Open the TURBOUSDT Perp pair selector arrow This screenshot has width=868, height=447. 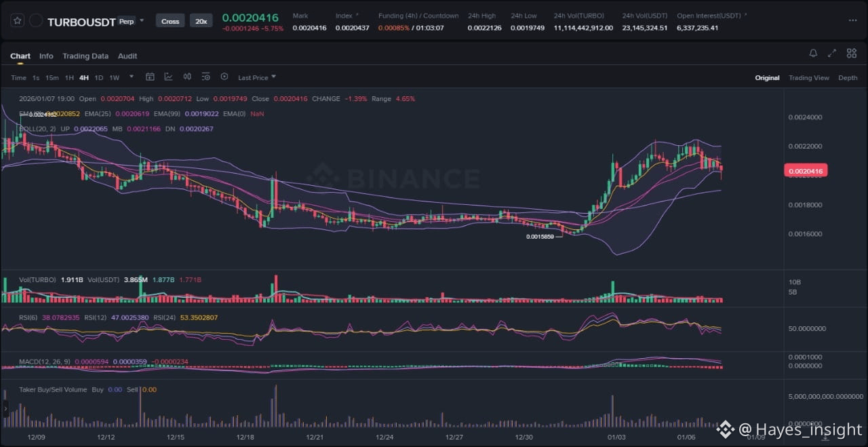[142, 21]
